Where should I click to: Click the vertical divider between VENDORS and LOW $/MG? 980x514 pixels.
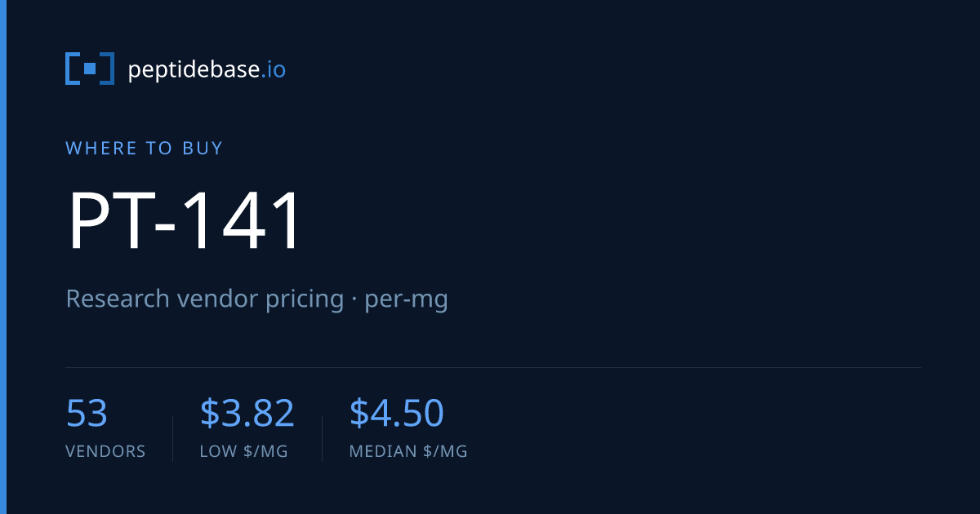point(172,439)
